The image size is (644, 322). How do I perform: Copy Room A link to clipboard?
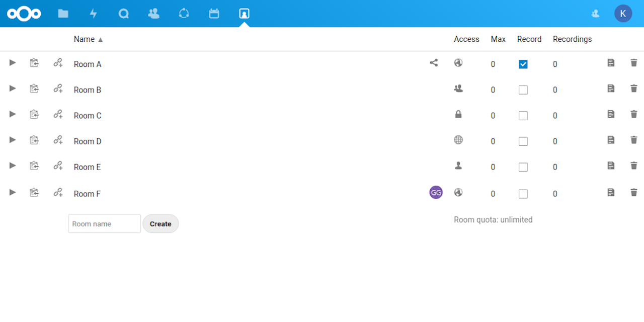(x=34, y=63)
